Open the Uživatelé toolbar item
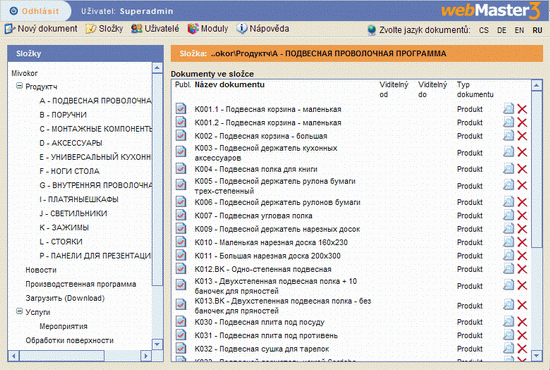This screenshot has height=370, width=550. tap(155, 28)
